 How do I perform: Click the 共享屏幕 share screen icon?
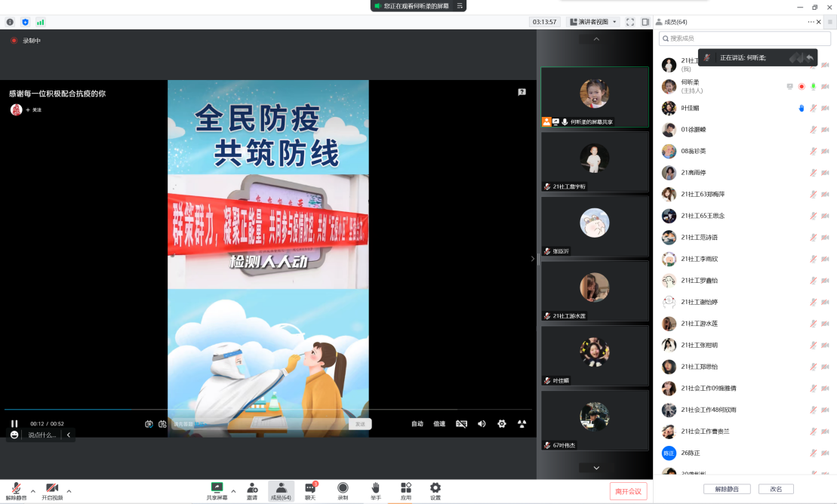[217, 490]
